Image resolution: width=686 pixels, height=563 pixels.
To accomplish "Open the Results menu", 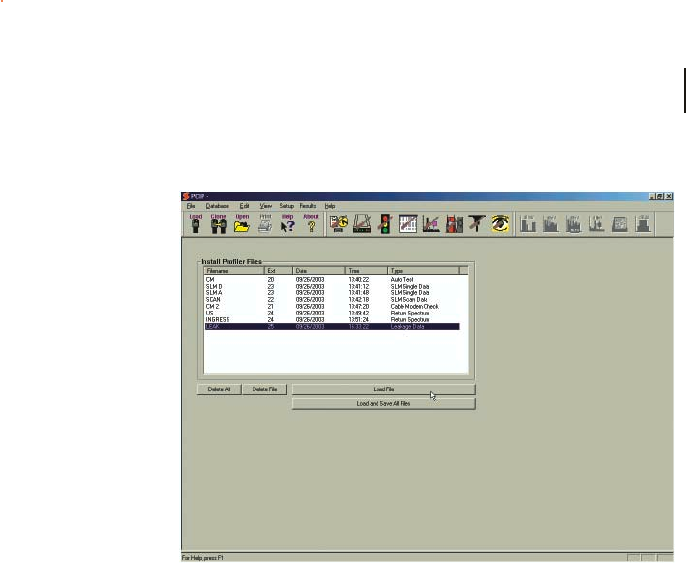I will (308, 206).
